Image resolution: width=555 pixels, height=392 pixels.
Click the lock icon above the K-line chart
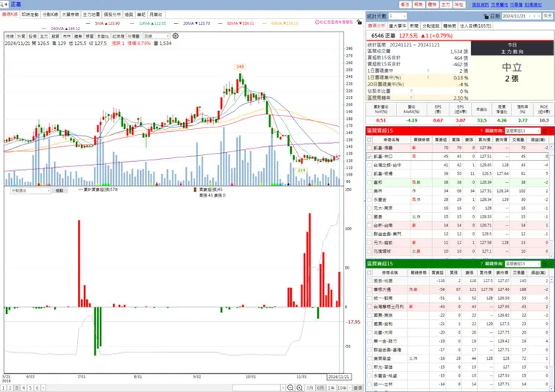pyautogui.click(x=359, y=22)
